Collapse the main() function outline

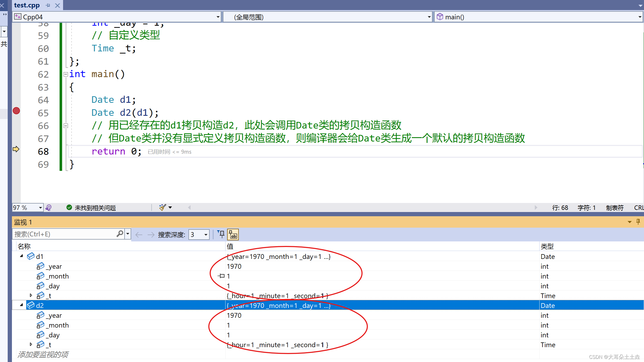(x=66, y=74)
